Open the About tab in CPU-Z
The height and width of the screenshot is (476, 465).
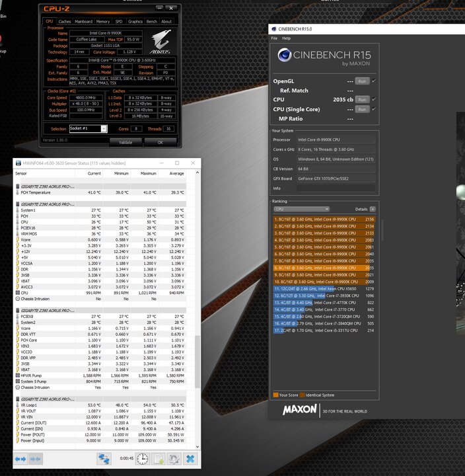click(166, 22)
